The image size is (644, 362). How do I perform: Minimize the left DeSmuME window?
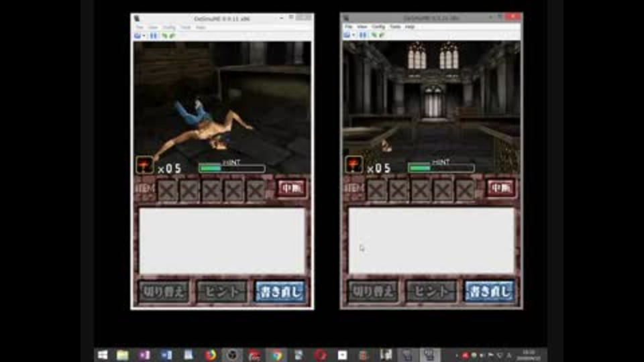(281, 18)
